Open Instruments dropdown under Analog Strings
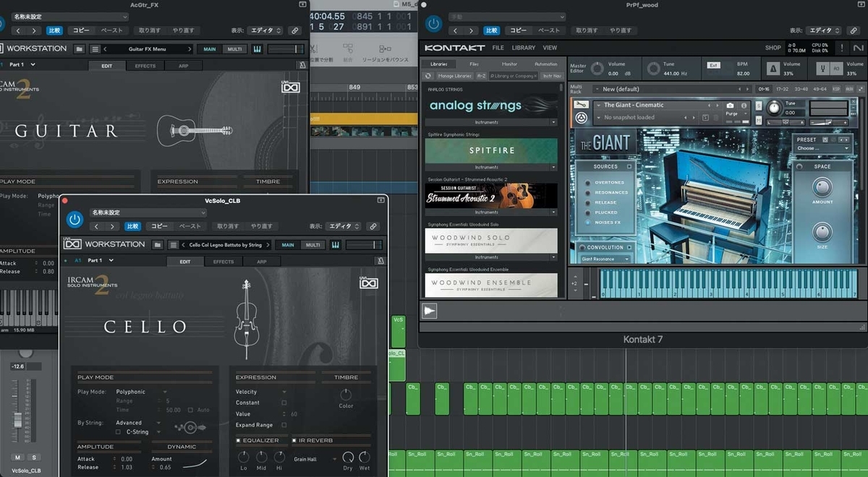868x477 pixels. [491, 122]
